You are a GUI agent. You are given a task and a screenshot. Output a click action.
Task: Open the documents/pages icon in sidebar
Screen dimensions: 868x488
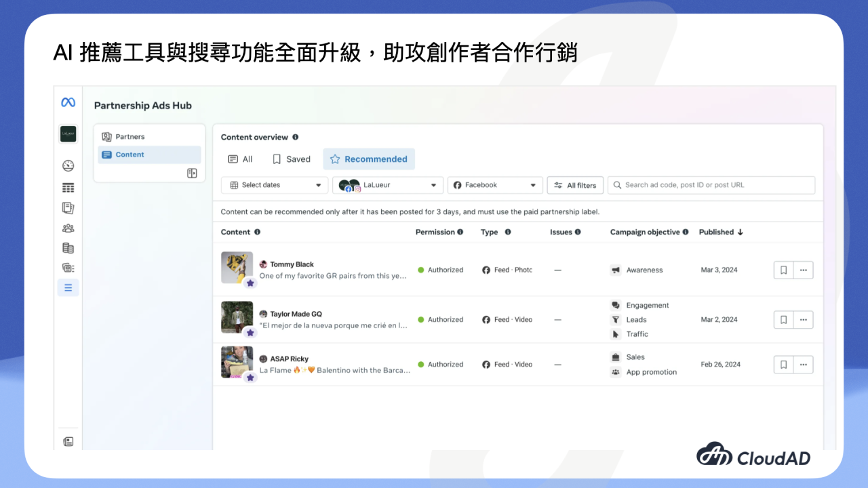coord(68,208)
